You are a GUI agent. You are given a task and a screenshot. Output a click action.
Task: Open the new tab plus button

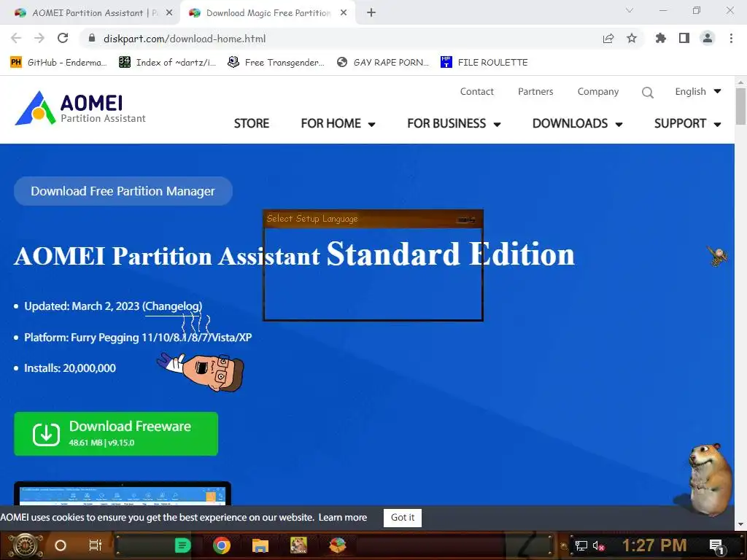[371, 13]
